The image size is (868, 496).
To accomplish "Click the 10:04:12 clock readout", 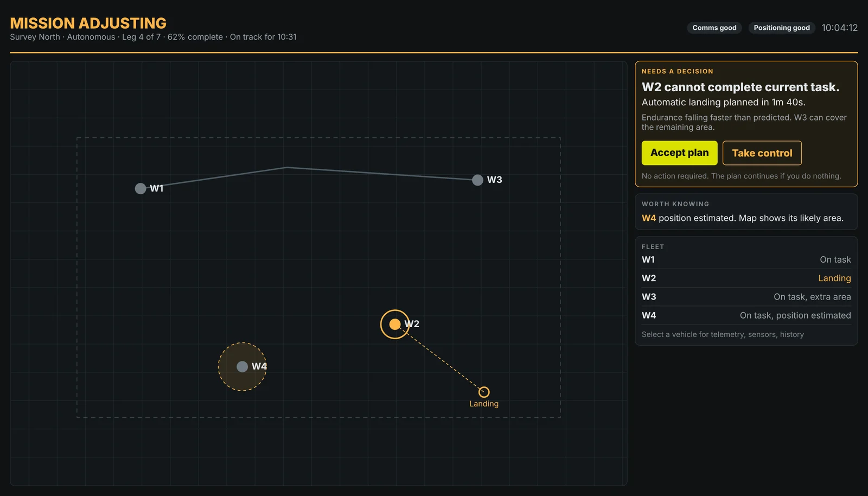I will [839, 28].
